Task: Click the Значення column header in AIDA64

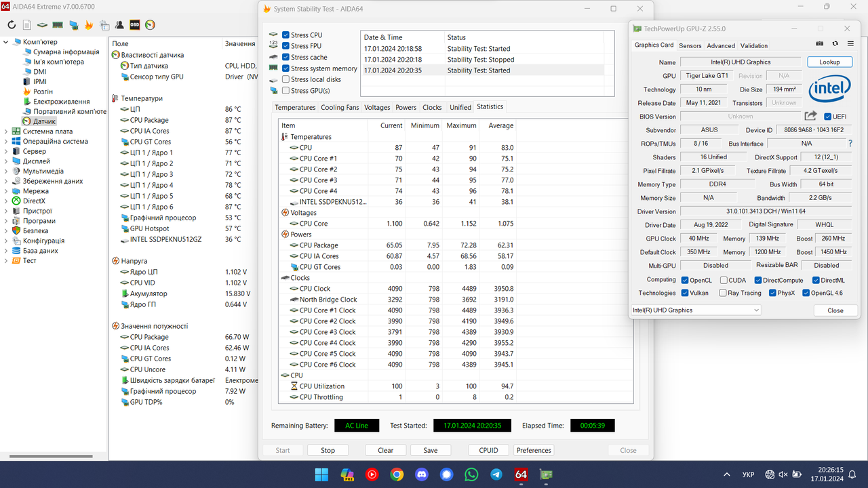Action: 239,43
